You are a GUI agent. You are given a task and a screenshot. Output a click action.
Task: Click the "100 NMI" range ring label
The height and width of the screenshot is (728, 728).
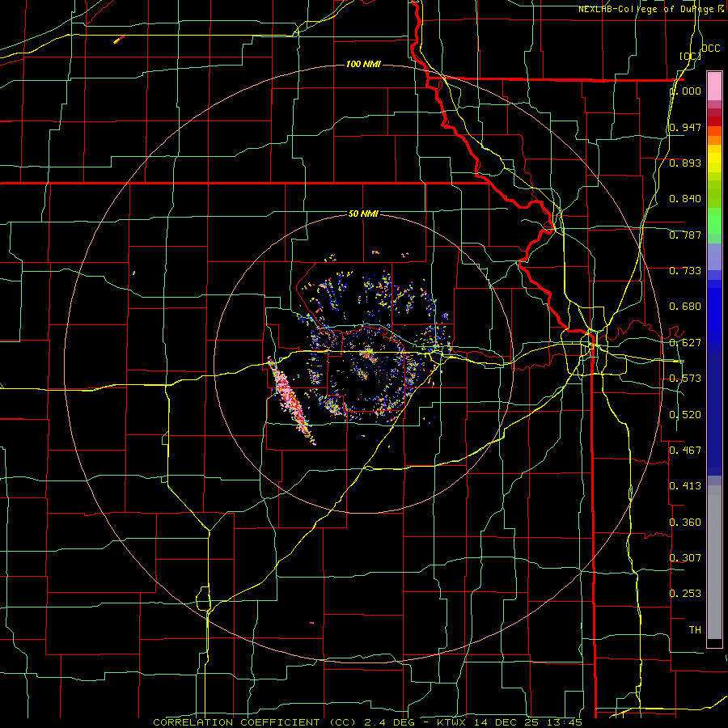pos(363,64)
